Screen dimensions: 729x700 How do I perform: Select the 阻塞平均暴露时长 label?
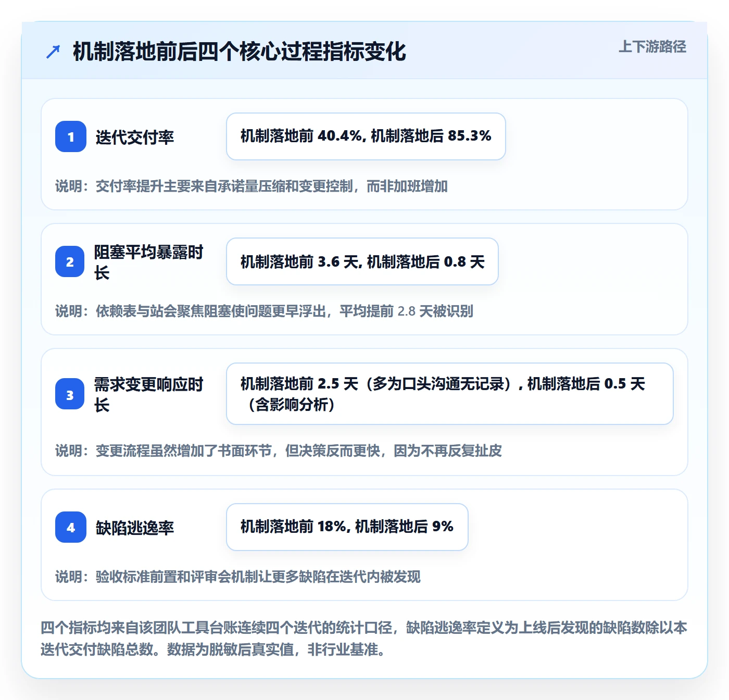click(148, 262)
